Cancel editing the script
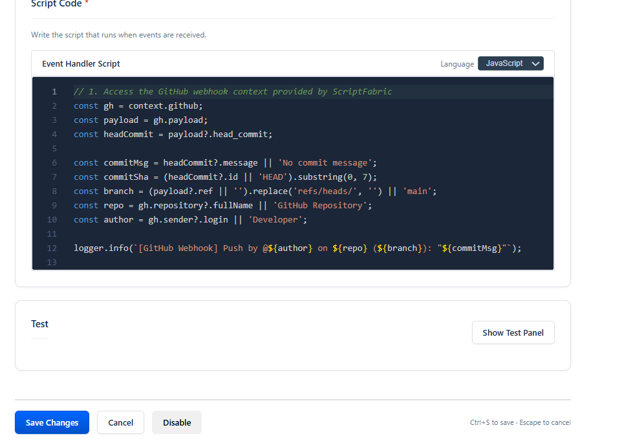The height and width of the screenshot is (445, 624). tap(121, 422)
